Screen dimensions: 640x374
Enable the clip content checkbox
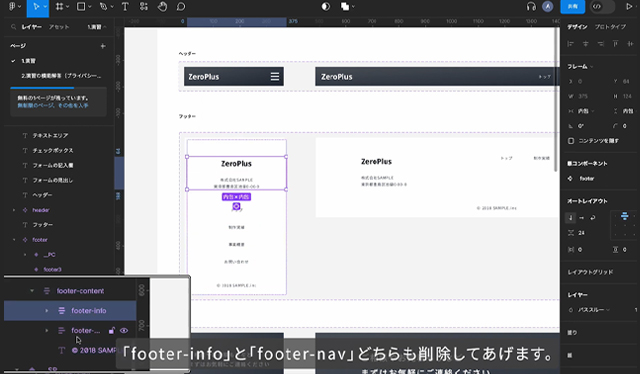[x=571, y=141]
